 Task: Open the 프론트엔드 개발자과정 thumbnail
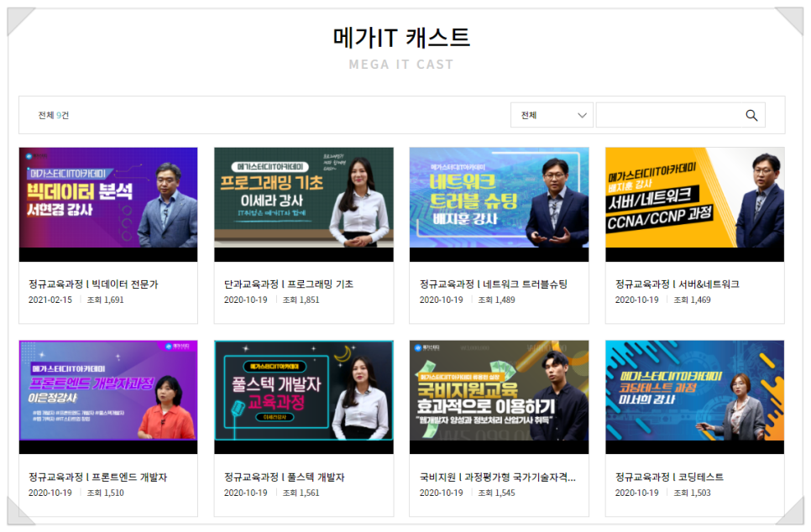[108, 397]
